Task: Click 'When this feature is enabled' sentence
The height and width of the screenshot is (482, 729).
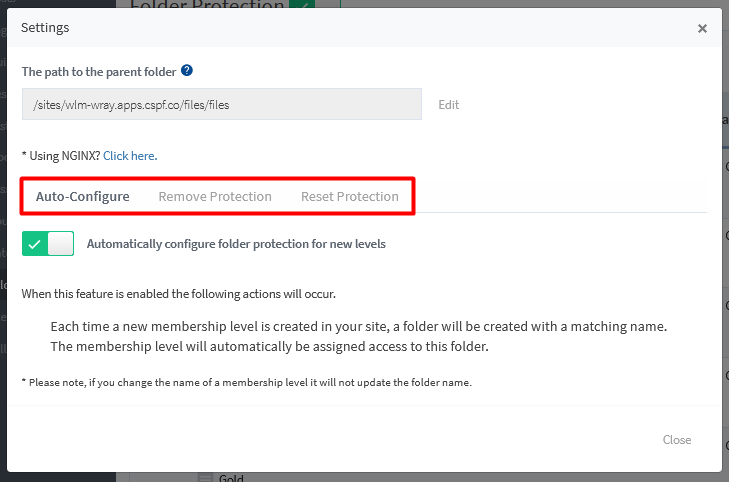Action: 179,294
